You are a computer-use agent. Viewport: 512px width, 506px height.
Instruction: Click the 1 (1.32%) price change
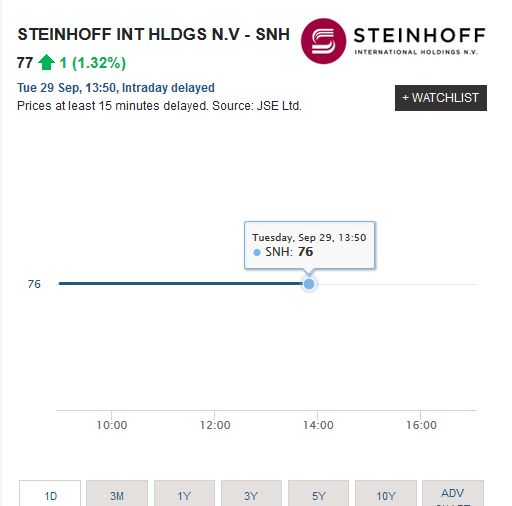[x=93, y=63]
